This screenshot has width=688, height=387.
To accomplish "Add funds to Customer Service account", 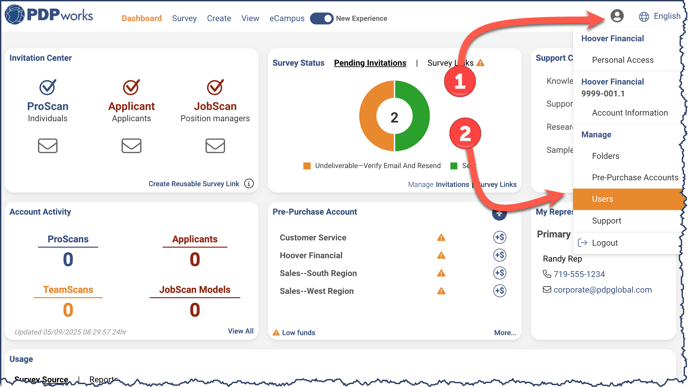I will pos(499,237).
